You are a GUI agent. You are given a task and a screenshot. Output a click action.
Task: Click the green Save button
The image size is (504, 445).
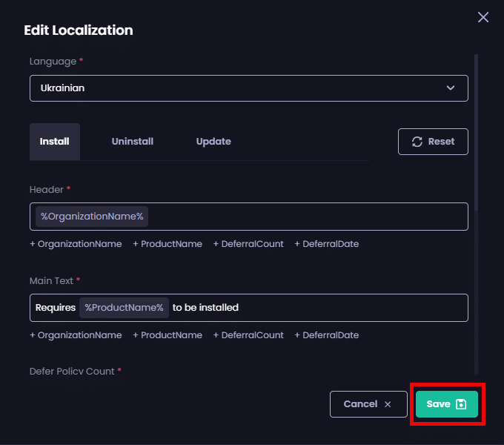[446, 404]
